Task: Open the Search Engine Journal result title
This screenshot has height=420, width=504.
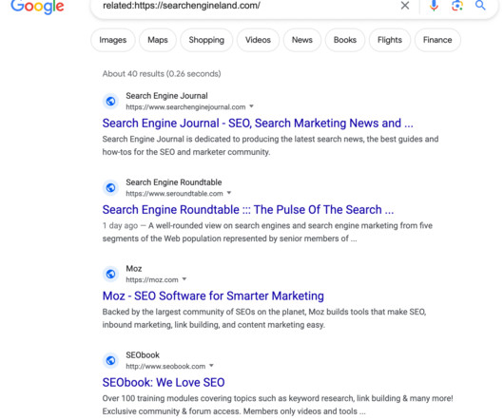Action: [258, 124]
